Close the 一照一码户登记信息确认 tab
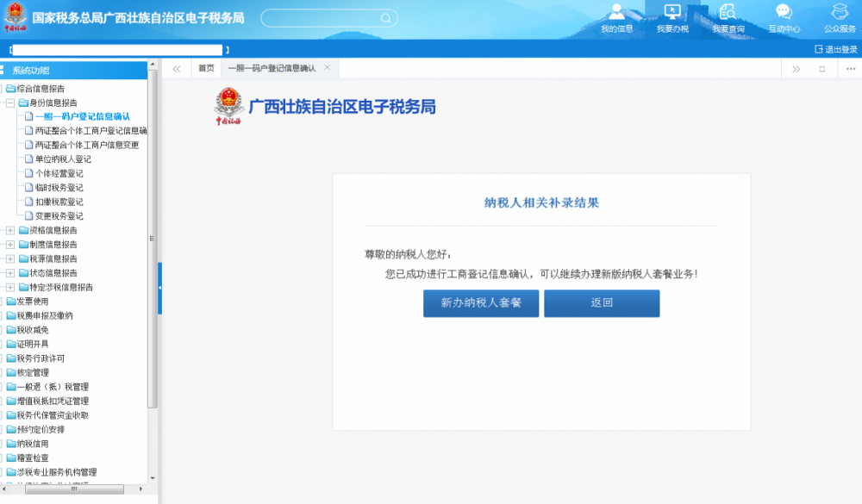Screen dimensions: 862x504 tap(327, 68)
